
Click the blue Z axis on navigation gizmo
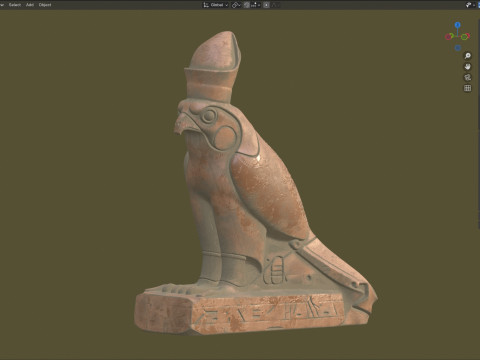(458, 25)
